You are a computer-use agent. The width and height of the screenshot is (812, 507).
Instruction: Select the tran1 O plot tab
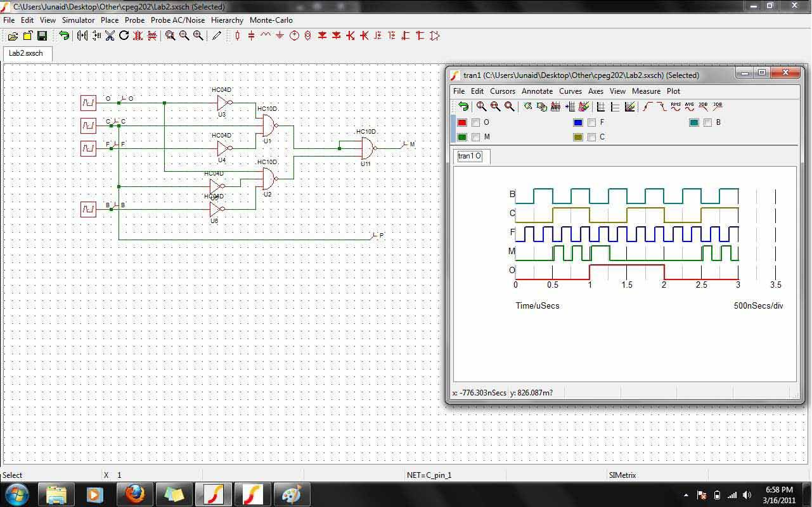(x=470, y=156)
